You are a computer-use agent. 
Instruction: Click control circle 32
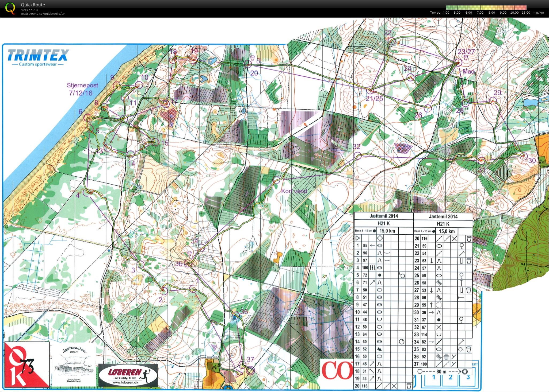click(x=357, y=156)
